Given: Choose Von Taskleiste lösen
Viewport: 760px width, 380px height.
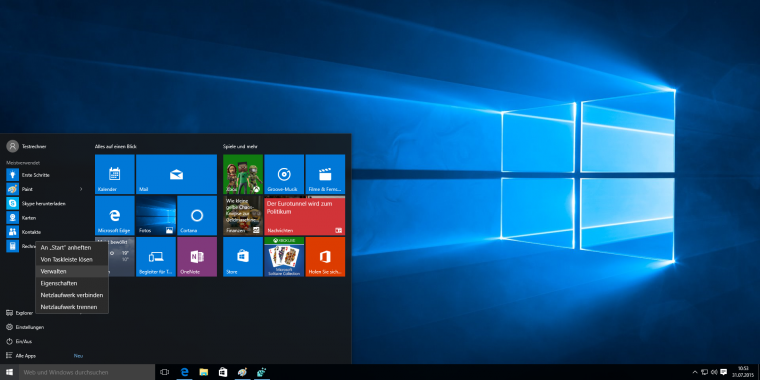Looking at the screenshot, I should pyautogui.click(x=72, y=259).
